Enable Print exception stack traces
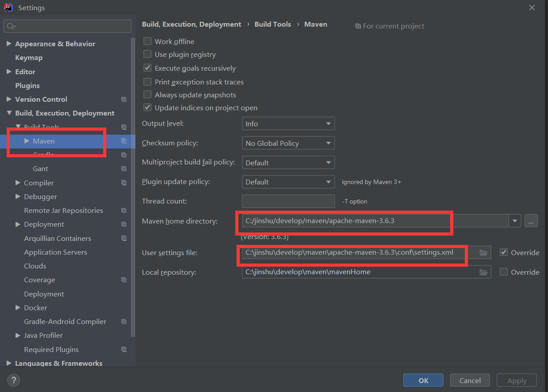Screen dimensions: 548x392 coord(147,82)
